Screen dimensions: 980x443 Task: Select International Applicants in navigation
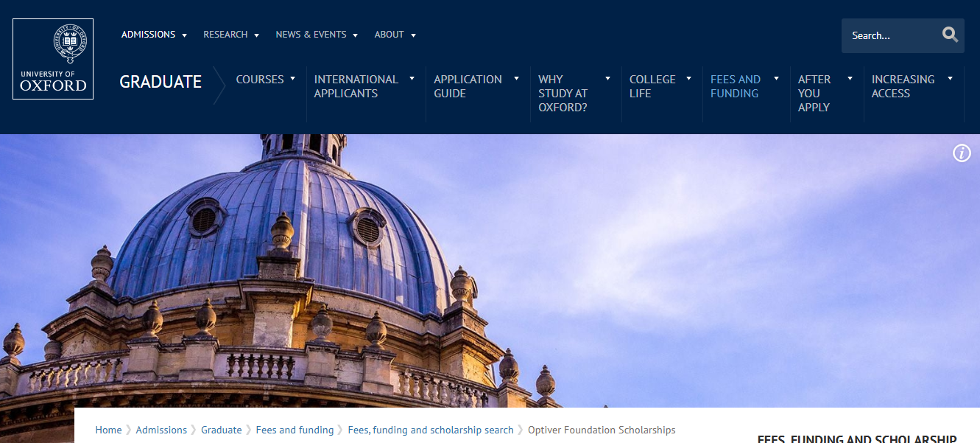click(x=356, y=86)
